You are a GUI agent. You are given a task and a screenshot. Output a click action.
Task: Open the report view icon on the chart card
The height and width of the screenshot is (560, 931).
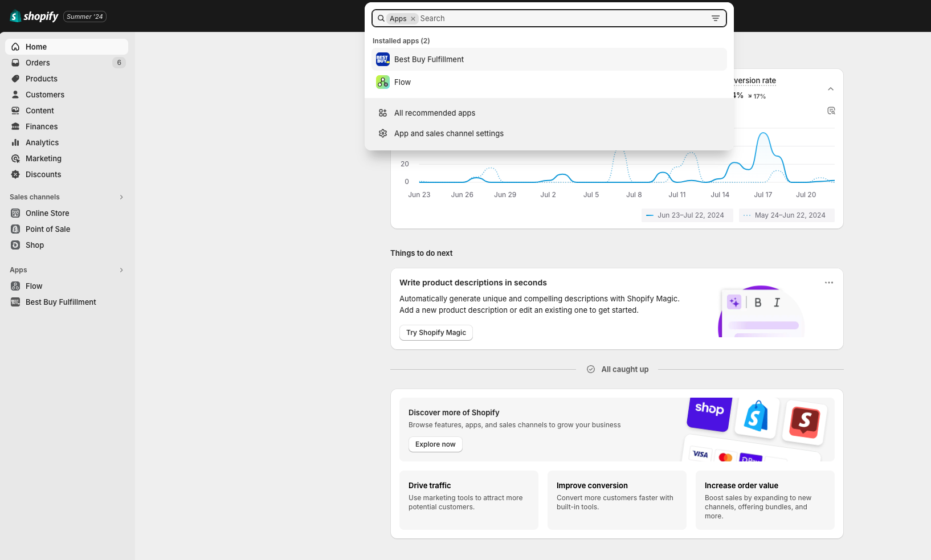(x=831, y=111)
